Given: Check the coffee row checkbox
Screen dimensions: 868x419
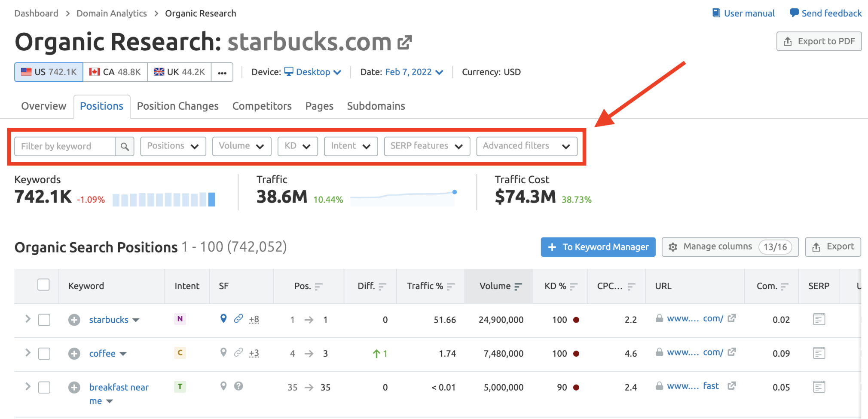Looking at the screenshot, I should (44, 354).
